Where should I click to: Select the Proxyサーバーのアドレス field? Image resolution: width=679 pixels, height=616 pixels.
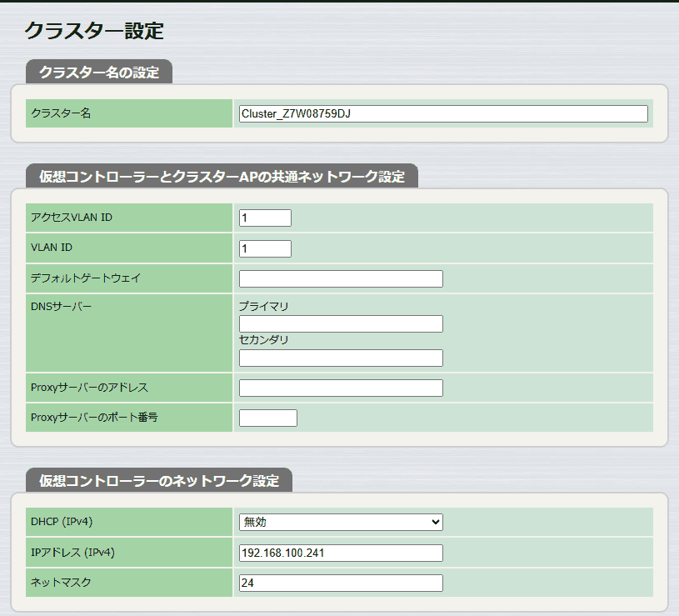[x=341, y=388]
